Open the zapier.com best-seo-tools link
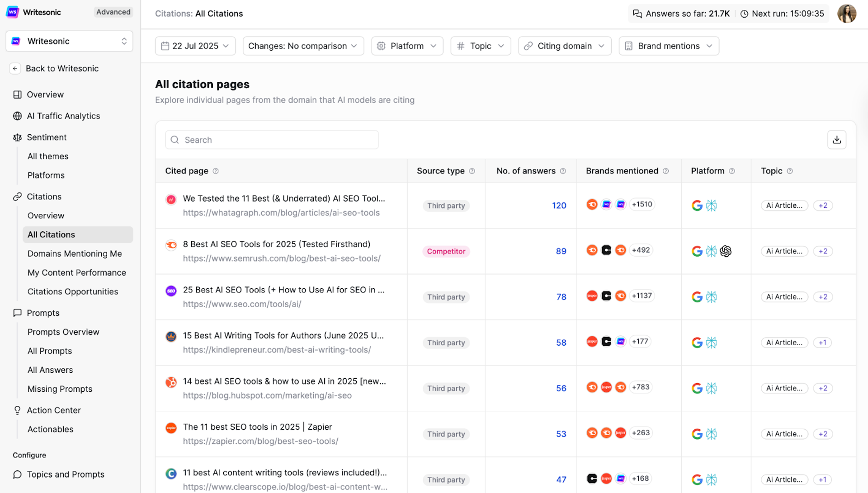The height and width of the screenshot is (493, 868). [x=260, y=441]
